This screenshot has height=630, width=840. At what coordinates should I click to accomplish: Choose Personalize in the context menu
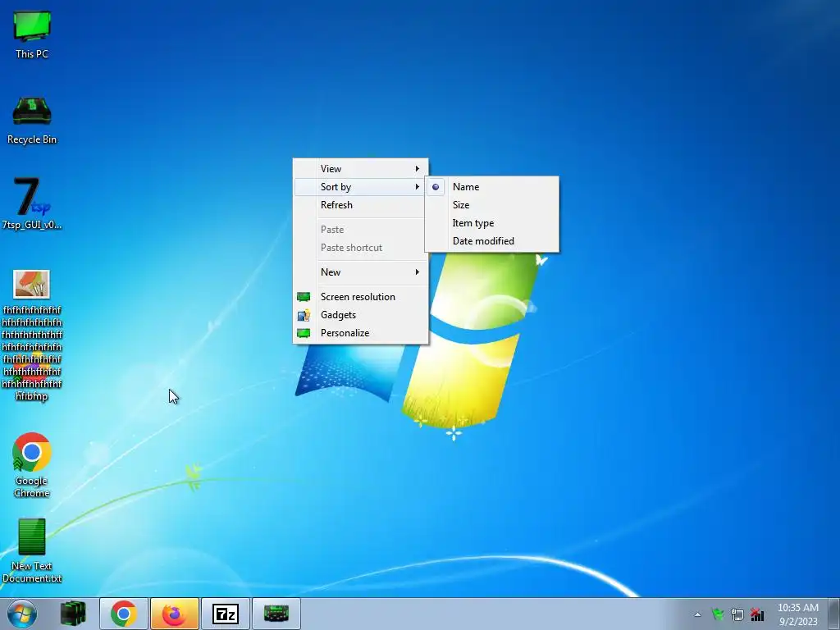361,333
